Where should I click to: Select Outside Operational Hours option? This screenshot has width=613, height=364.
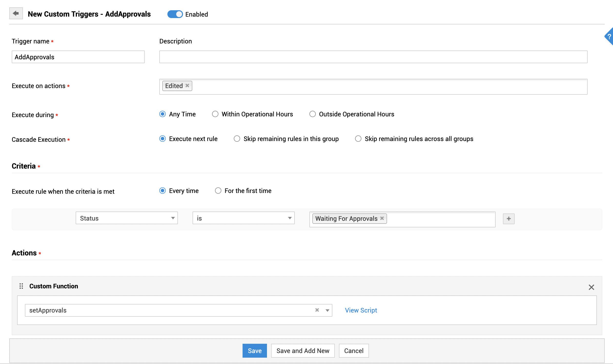coord(313,114)
